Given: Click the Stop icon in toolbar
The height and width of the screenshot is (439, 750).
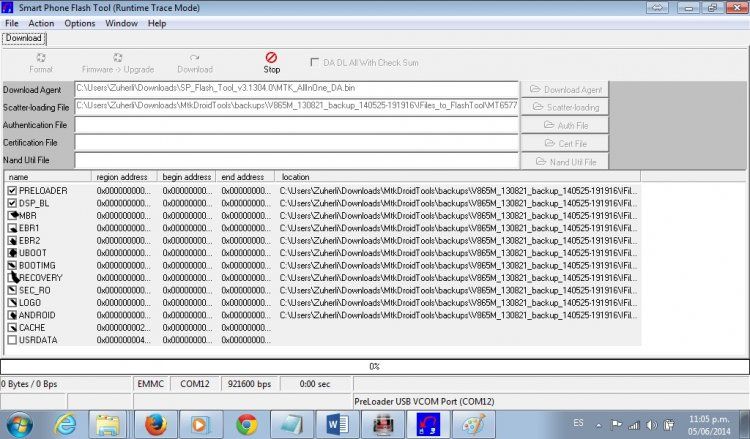Looking at the screenshot, I should pyautogui.click(x=271, y=58).
